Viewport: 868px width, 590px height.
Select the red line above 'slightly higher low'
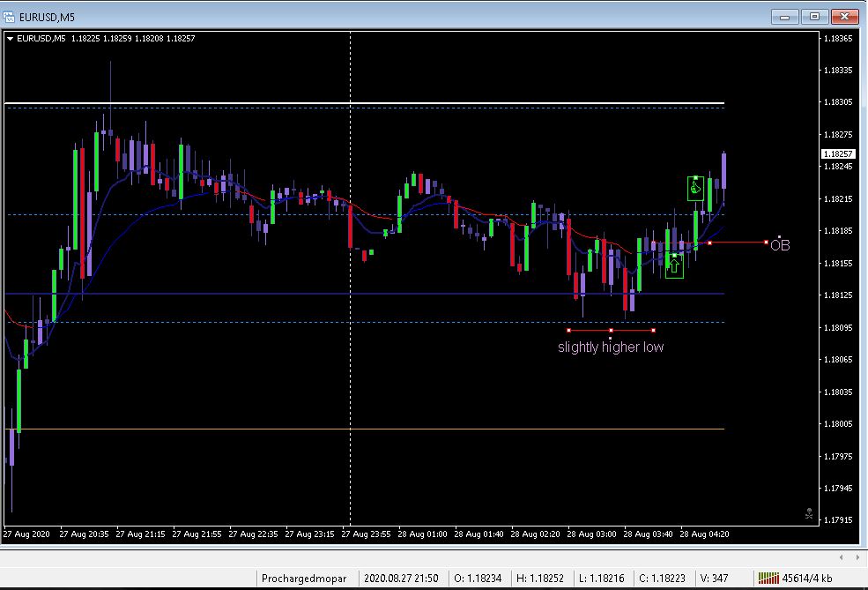pos(611,330)
